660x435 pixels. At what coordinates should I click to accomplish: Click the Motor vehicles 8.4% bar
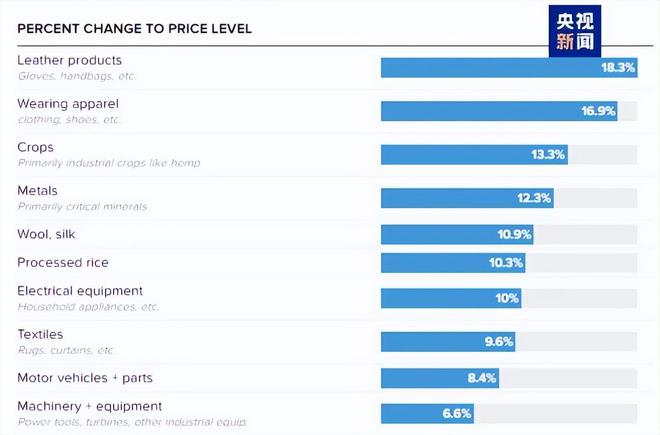click(x=440, y=378)
